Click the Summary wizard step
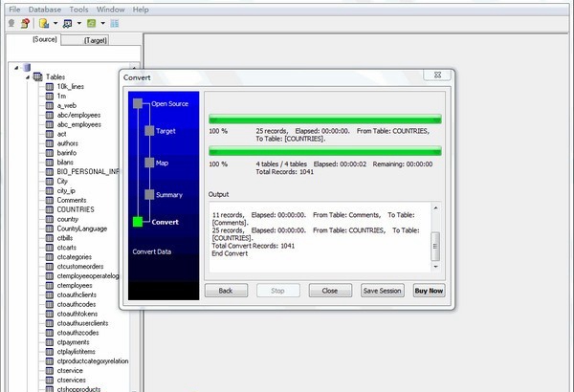574x392 pixels. [169, 195]
